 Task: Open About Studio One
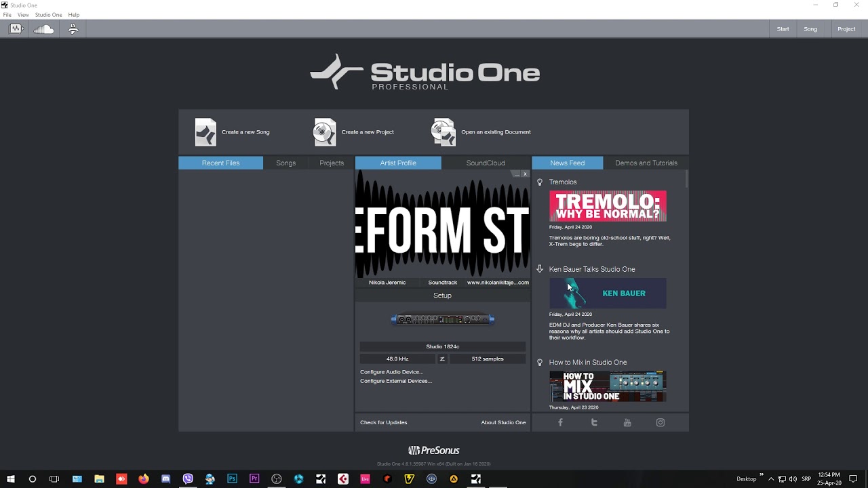[x=503, y=422]
